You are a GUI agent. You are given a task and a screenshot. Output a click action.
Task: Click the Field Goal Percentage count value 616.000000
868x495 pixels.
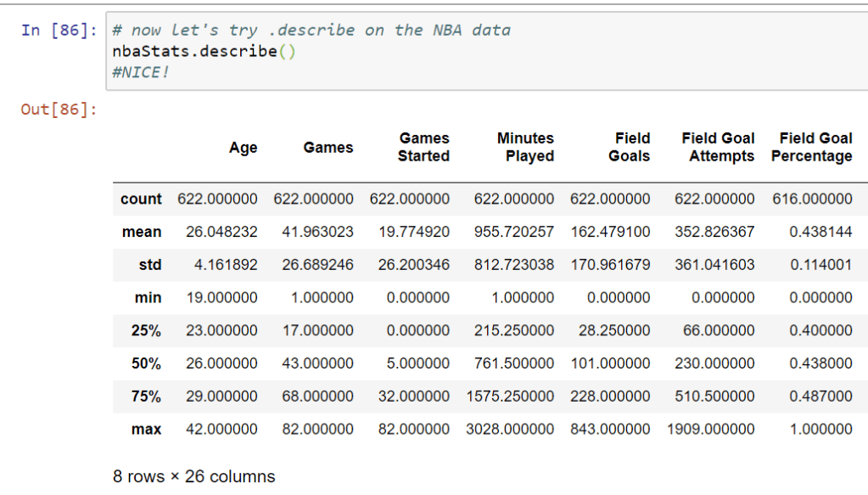tap(812, 199)
